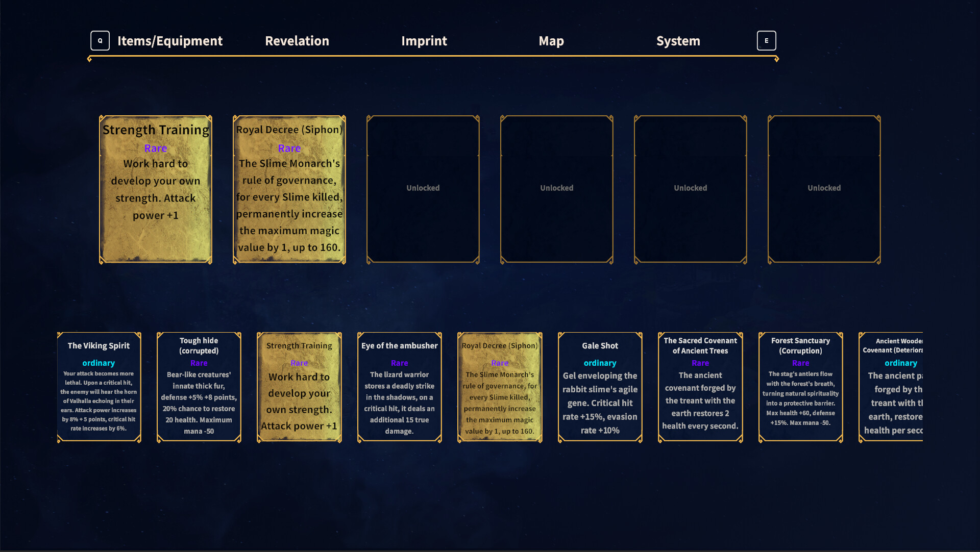Switch to the Revelation tab
980x552 pixels.
[x=297, y=41]
